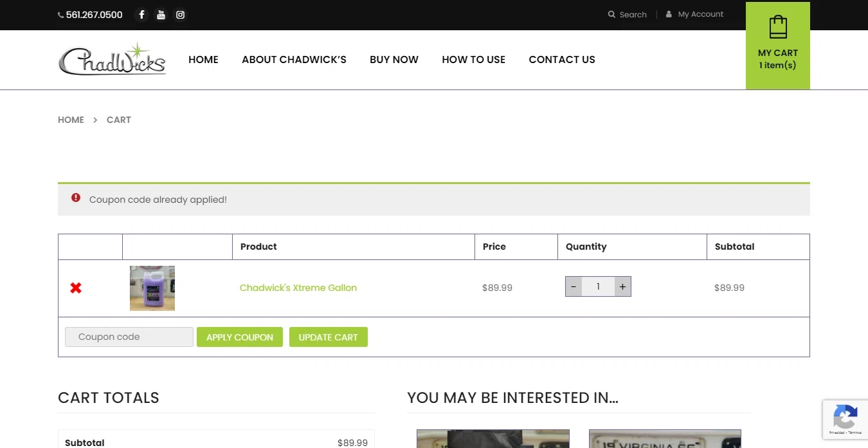Open the Instagram social icon
Screen dimensions: 868x448
coord(181,15)
